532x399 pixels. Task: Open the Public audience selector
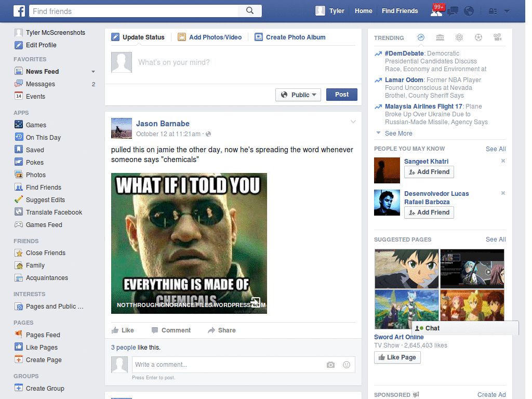(x=298, y=95)
